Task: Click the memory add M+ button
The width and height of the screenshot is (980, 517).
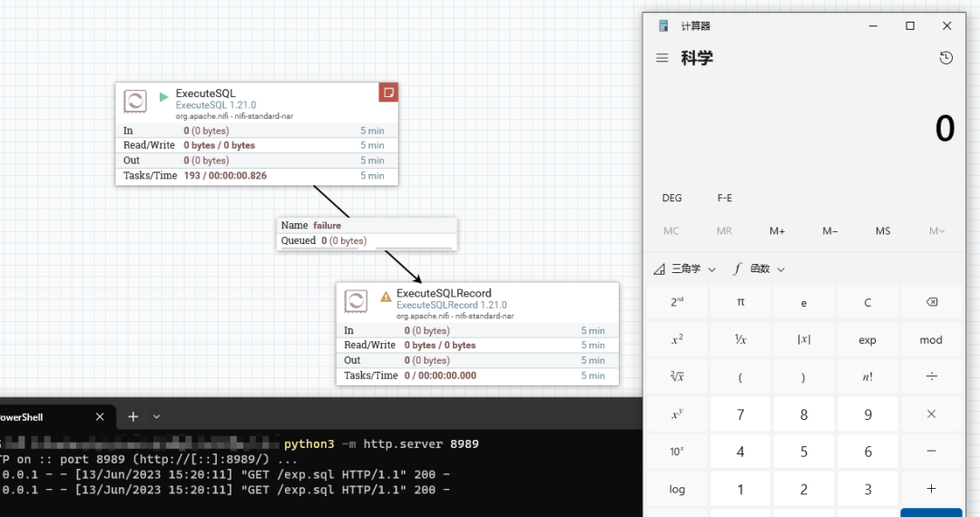Action: [777, 231]
